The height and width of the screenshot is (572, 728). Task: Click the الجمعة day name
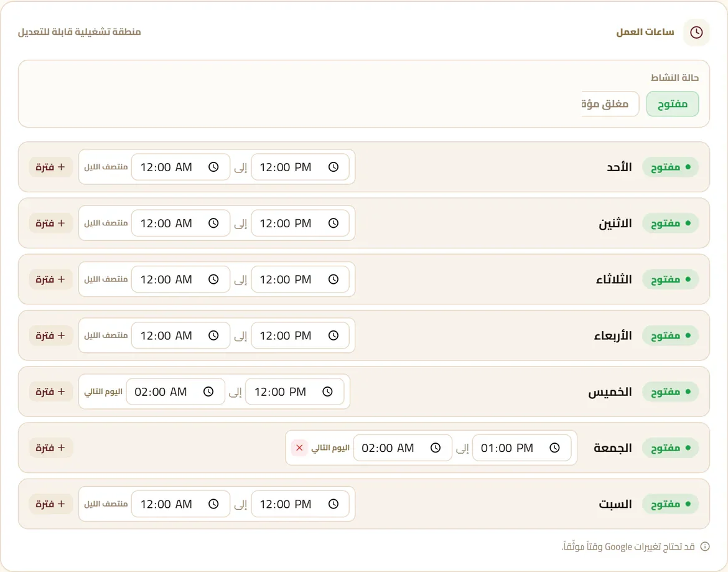click(x=612, y=448)
